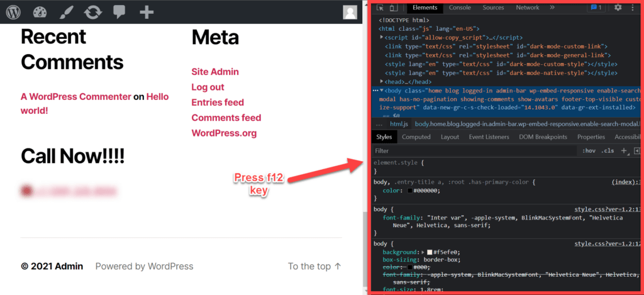
Task: Open the Comments speech bubble icon
Action: point(119,12)
